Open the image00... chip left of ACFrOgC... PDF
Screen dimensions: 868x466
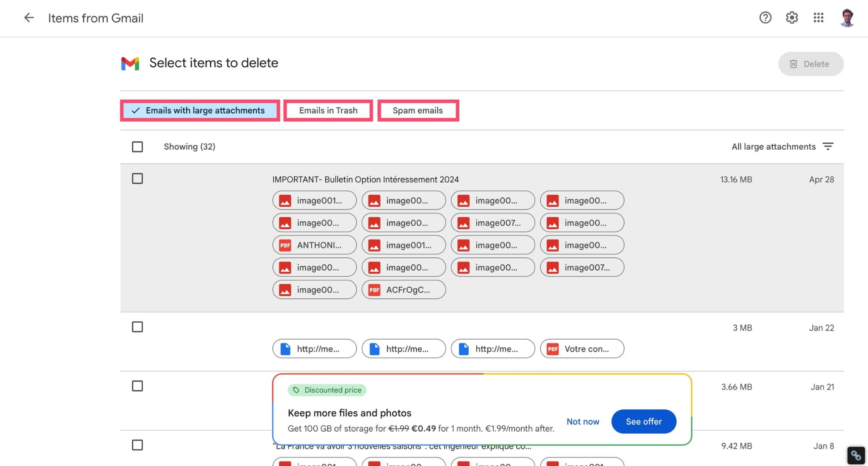click(x=314, y=290)
